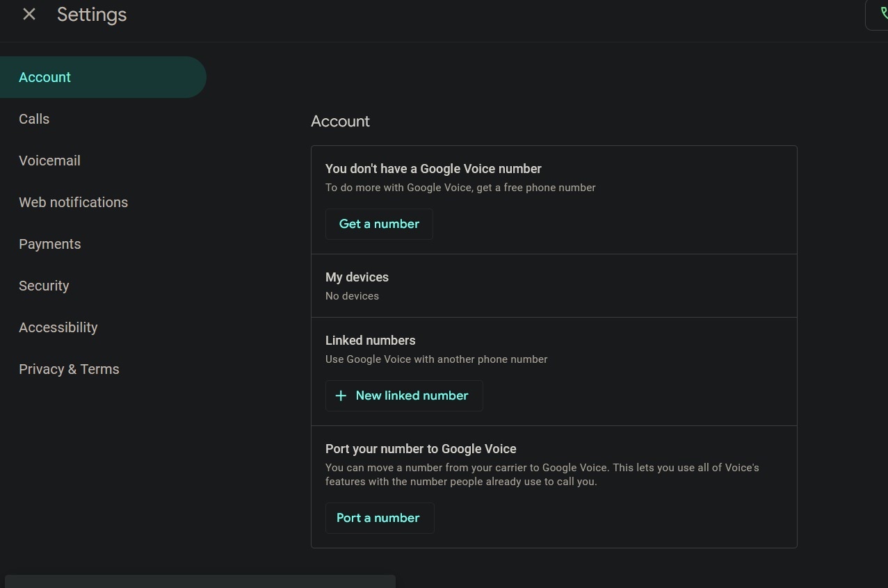
Task: Click the Settings page title
Action: click(x=92, y=15)
